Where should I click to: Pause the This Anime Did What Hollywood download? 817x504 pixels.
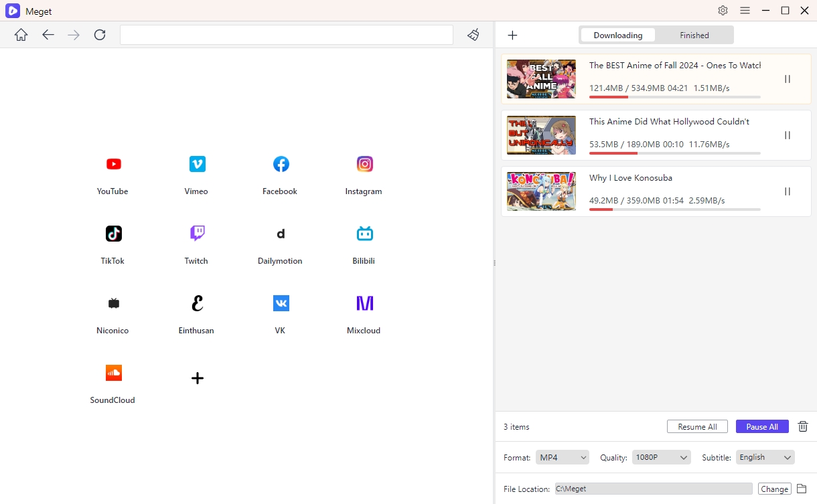click(x=788, y=135)
